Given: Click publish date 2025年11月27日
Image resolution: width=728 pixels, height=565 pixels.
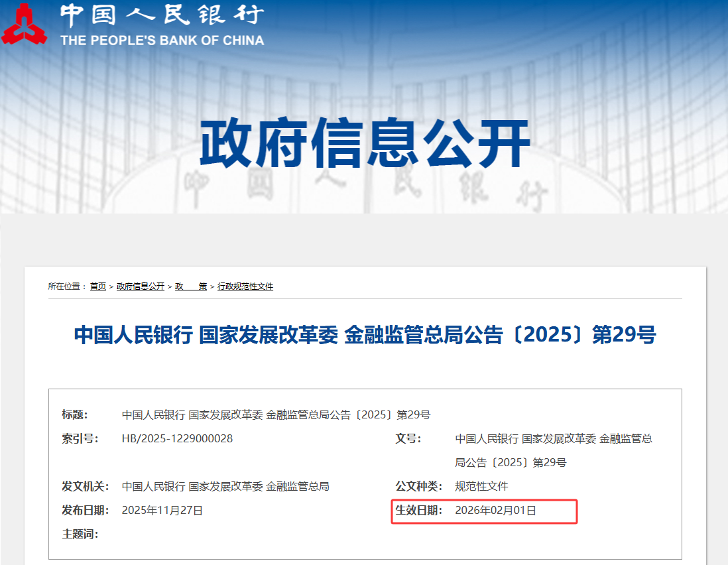Looking at the screenshot, I should 162,511.
